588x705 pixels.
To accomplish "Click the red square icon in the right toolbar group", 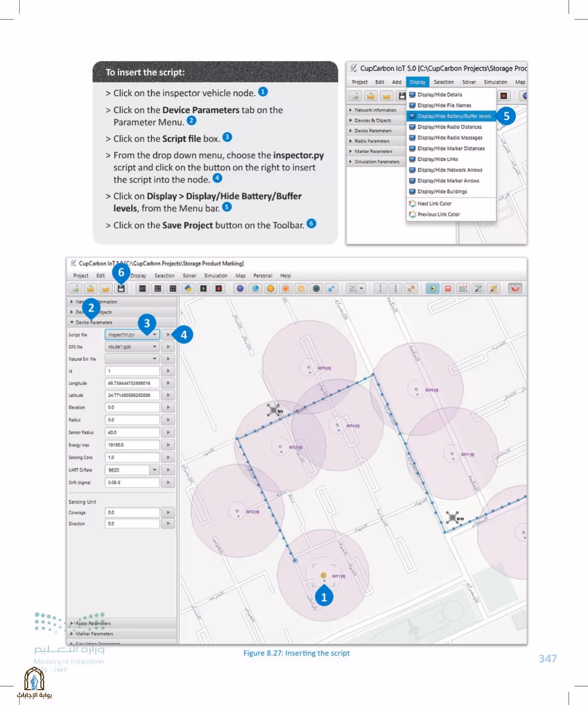I will click(x=448, y=288).
